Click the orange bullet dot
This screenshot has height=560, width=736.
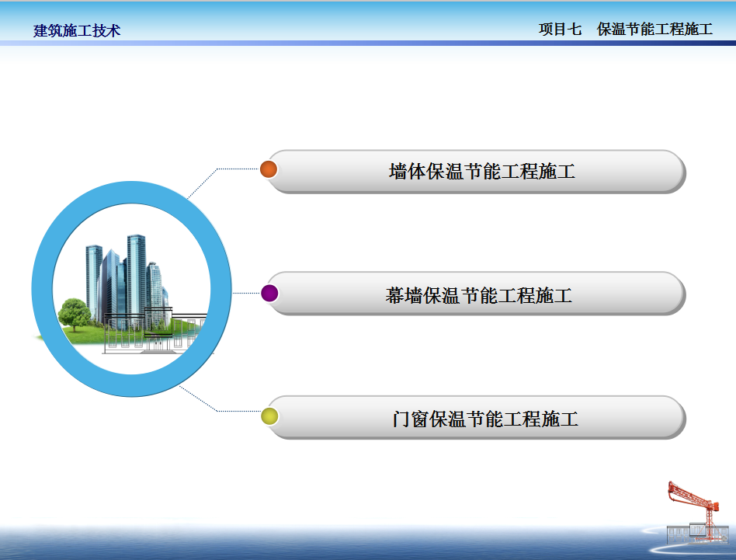coord(269,169)
